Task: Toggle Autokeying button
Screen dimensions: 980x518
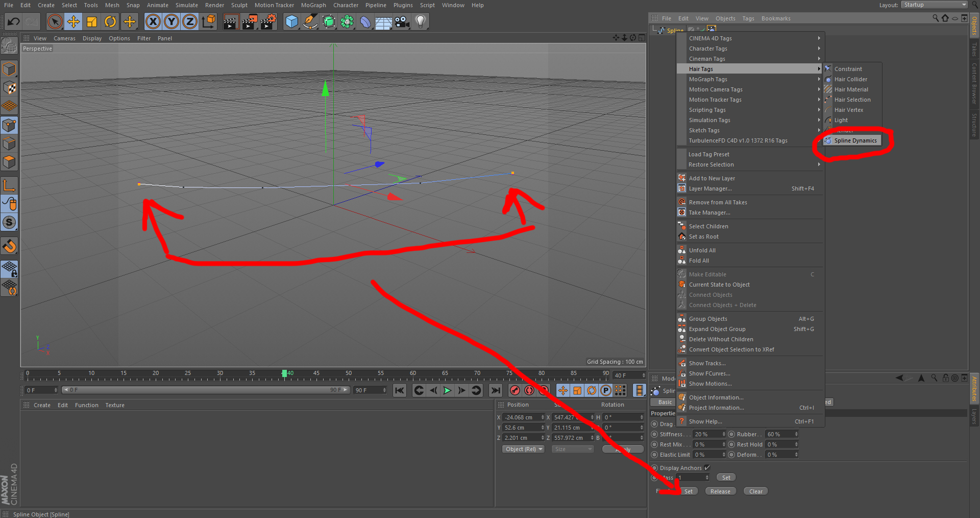Action: point(529,390)
